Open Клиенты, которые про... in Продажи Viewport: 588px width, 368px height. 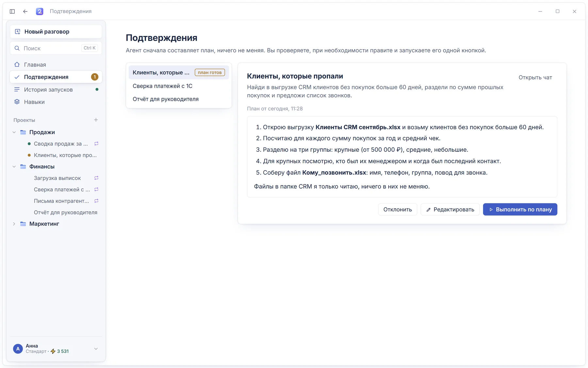65,155
